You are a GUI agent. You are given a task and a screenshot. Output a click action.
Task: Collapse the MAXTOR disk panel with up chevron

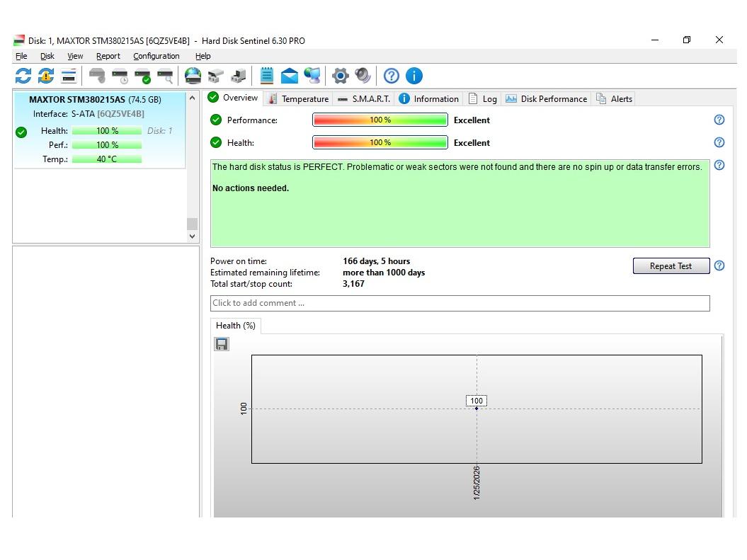tap(192, 99)
